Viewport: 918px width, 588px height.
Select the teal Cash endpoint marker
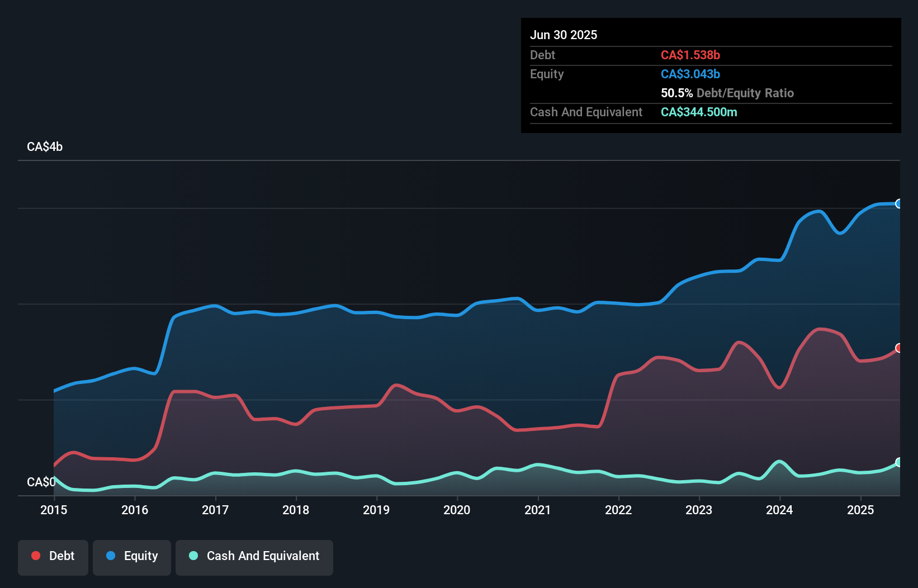899,462
